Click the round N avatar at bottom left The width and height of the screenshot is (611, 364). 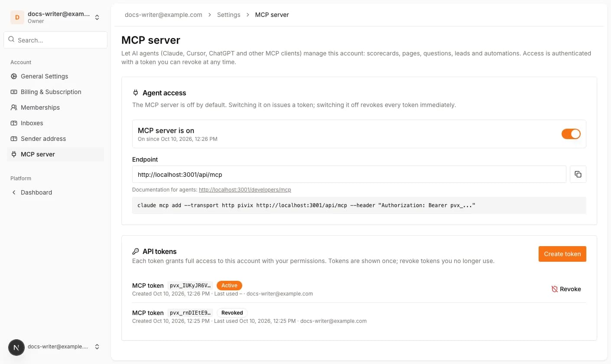[x=16, y=347]
